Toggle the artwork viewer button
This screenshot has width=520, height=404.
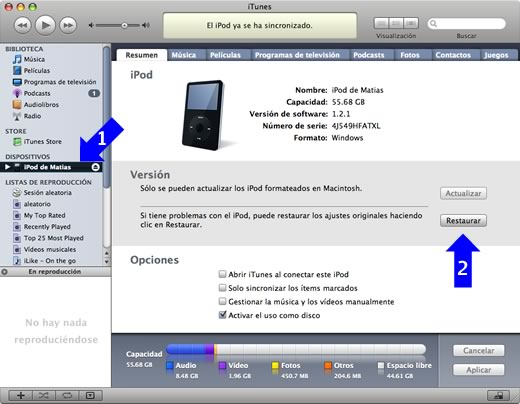click(90, 396)
